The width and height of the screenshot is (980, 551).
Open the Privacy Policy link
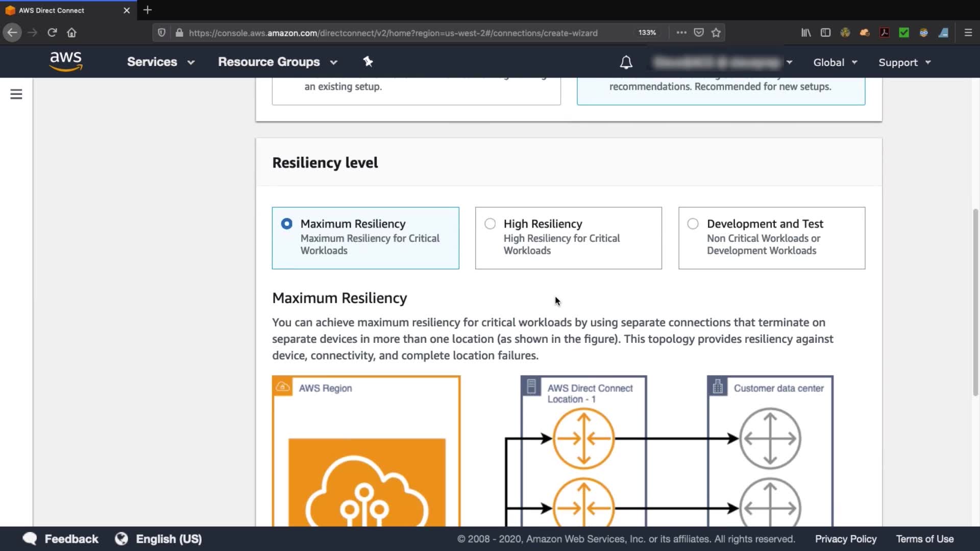[845, 539]
